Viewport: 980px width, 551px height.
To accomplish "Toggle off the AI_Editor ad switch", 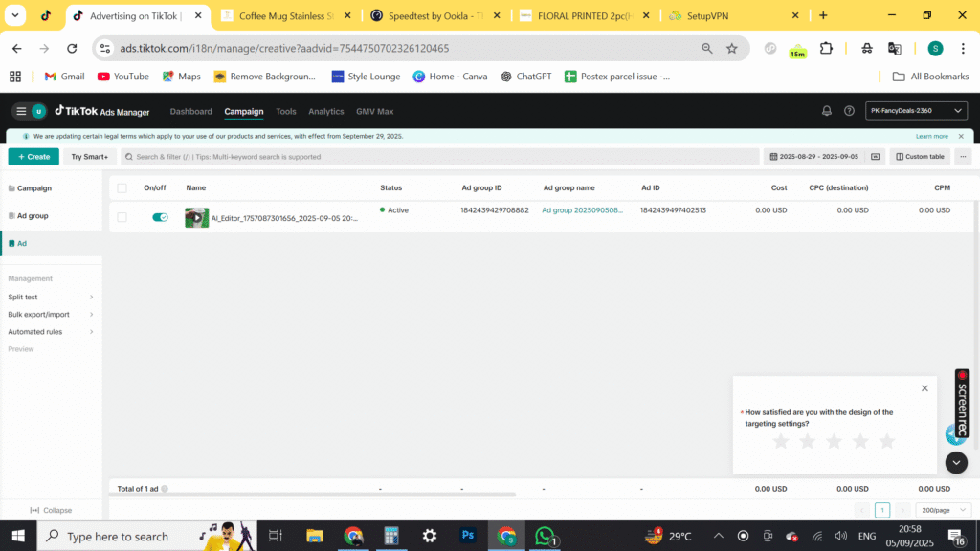I will point(160,217).
